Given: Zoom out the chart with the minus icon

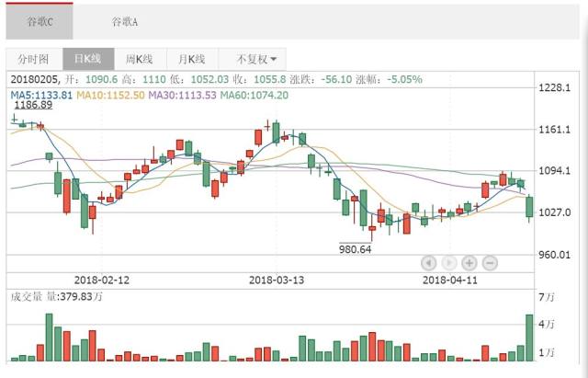Looking at the screenshot, I should click(x=490, y=263).
